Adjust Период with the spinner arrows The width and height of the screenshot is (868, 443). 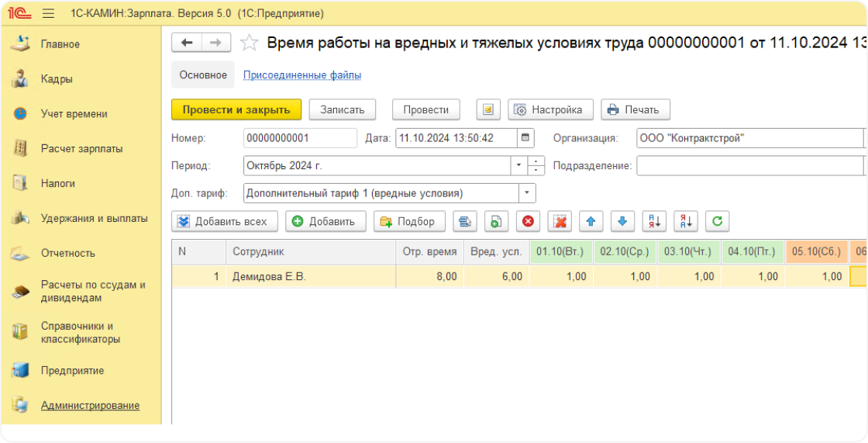[536, 165]
